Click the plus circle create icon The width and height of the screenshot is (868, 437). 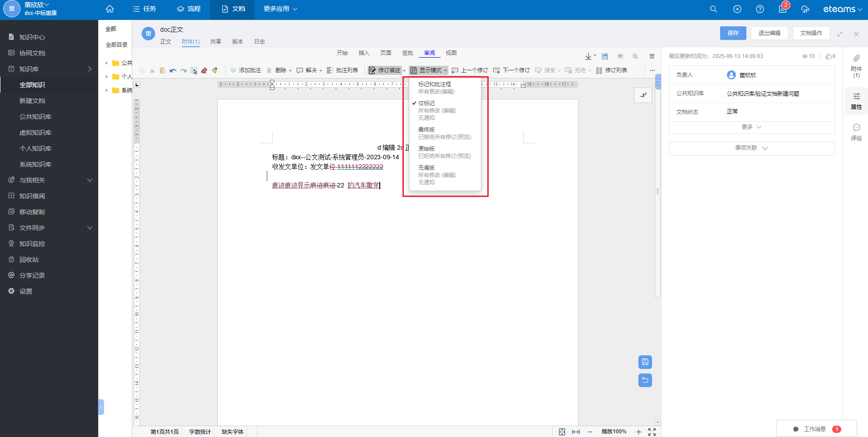pos(737,9)
